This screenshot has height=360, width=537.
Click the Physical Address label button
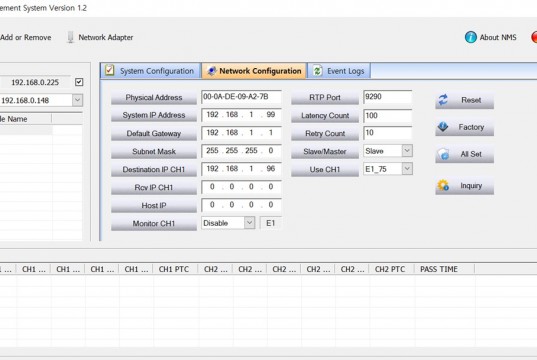pyautogui.click(x=154, y=98)
